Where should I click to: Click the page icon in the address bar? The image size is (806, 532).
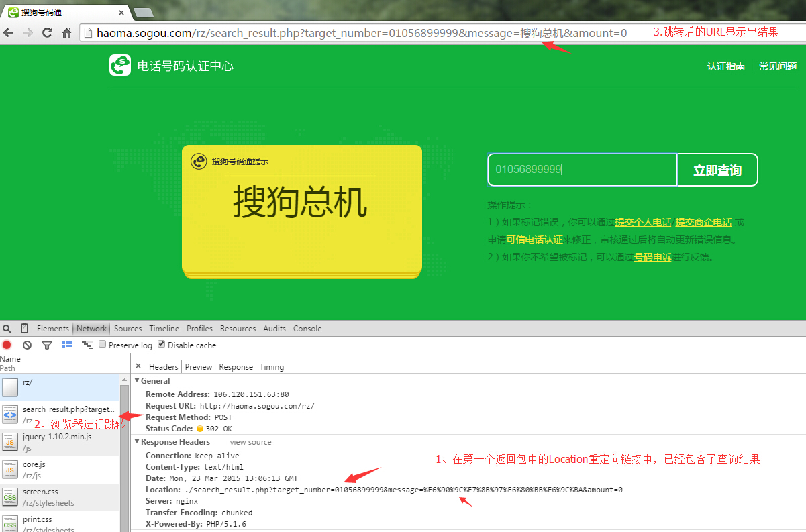tap(88, 32)
